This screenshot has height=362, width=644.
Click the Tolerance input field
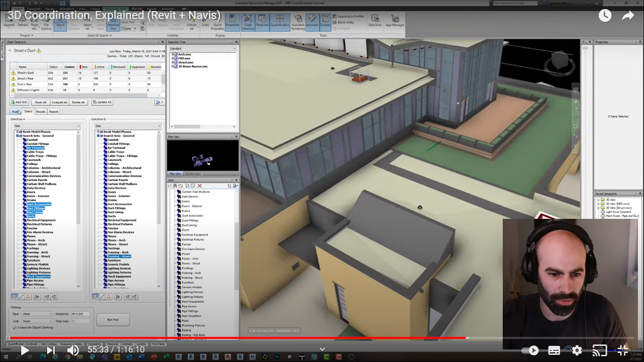pos(80,314)
